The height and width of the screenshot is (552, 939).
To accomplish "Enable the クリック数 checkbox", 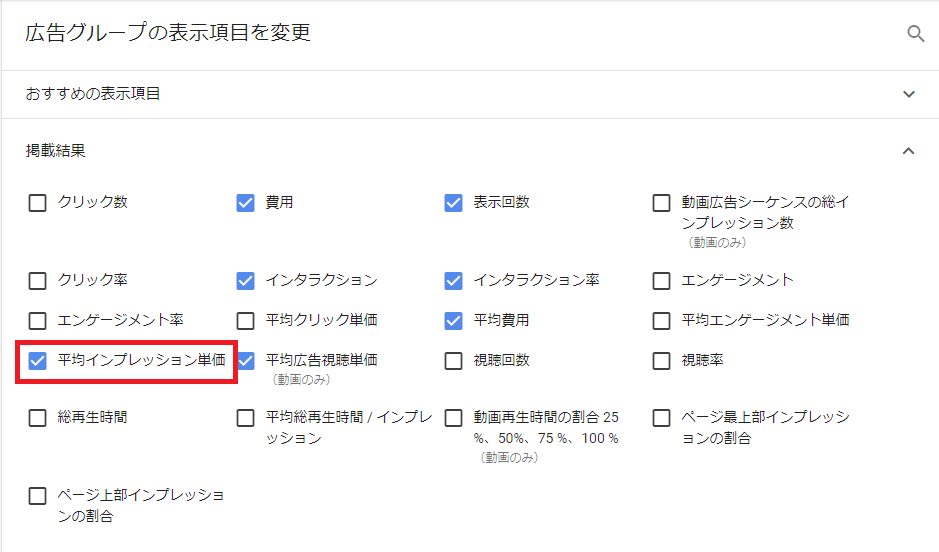I will 38,203.
